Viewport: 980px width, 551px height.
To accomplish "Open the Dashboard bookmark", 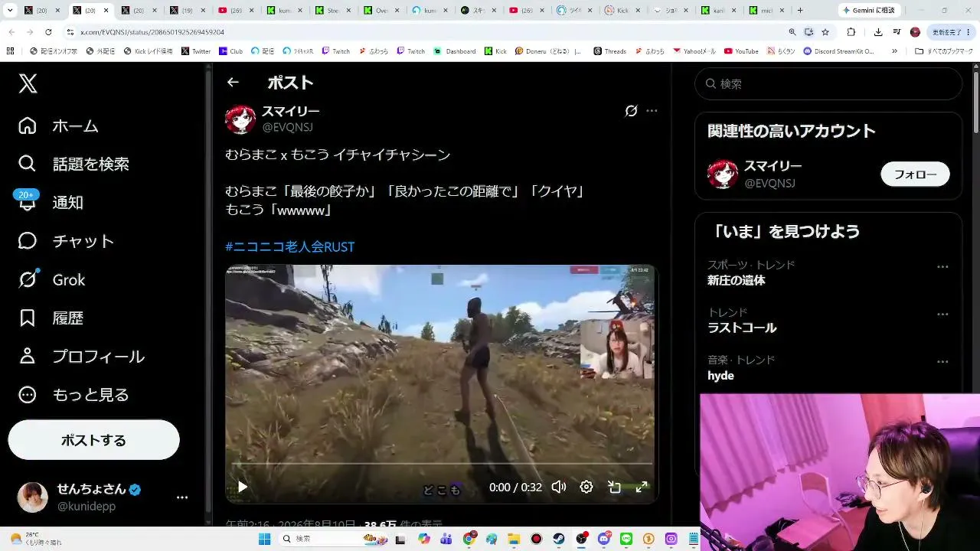I will pos(455,51).
